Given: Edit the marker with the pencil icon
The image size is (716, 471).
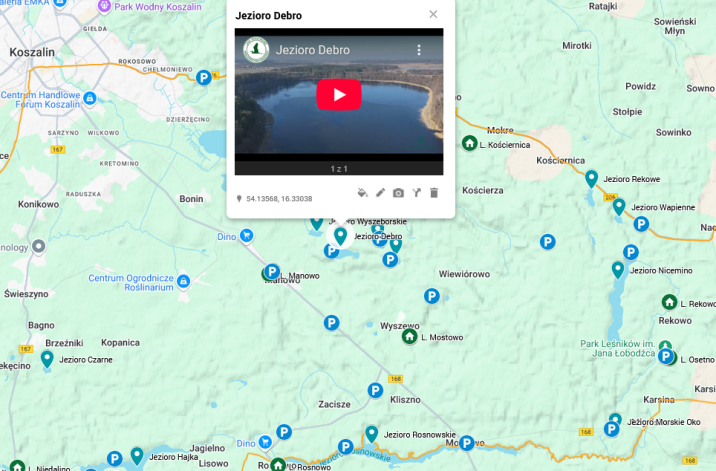Looking at the screenshot, I should pos(380,193).
